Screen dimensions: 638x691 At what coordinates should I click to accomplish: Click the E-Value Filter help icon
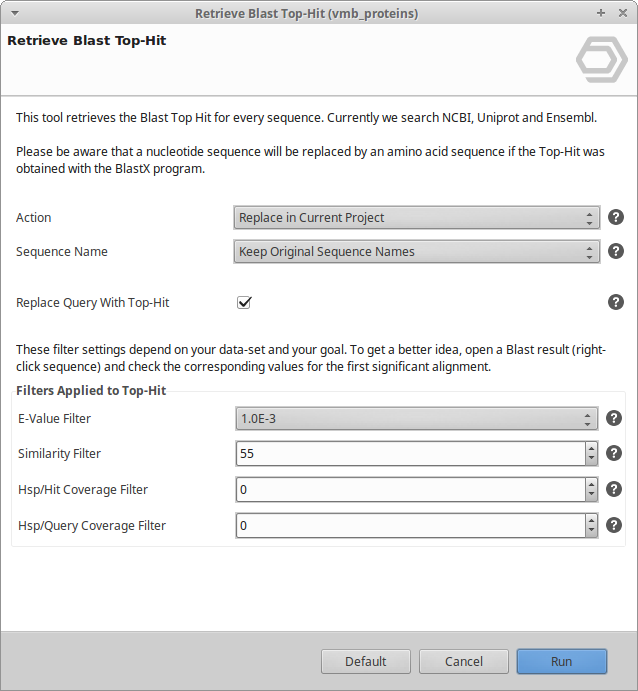(614, 419)
